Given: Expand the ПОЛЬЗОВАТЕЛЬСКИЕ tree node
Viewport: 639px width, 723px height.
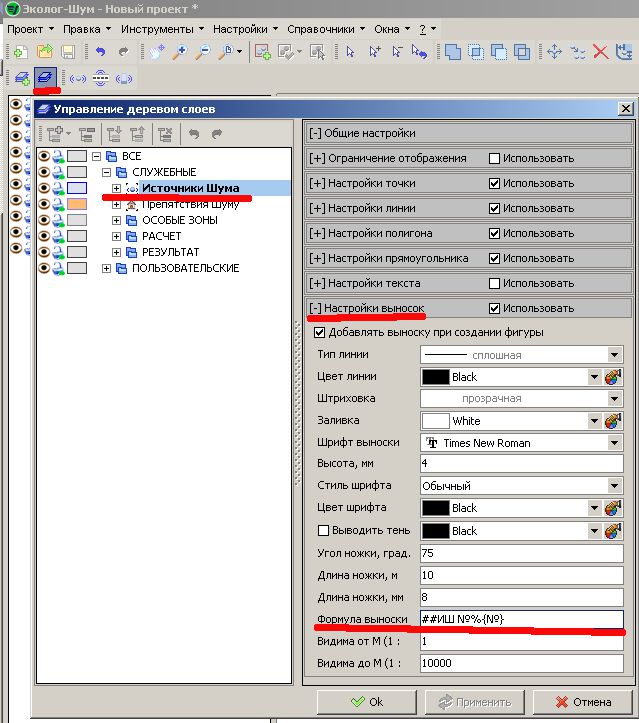Looking at the screenshot, I should [x=107, y=268].
